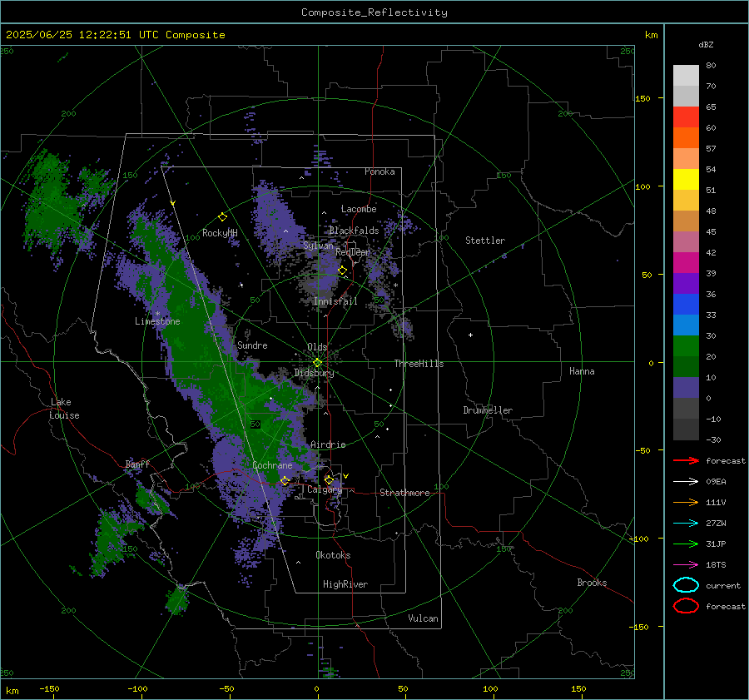Click the yellow diamond marker near RedDeer
The image size is (749, 700).
click(x=343, y=271)
